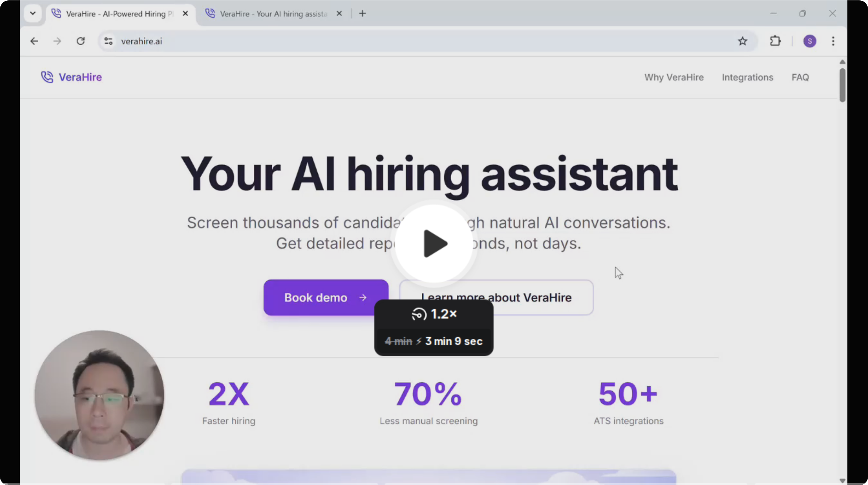Screen dimensions: 868x485
Task: Open the Extensions puzzle icon
Action: pos(775,41)
